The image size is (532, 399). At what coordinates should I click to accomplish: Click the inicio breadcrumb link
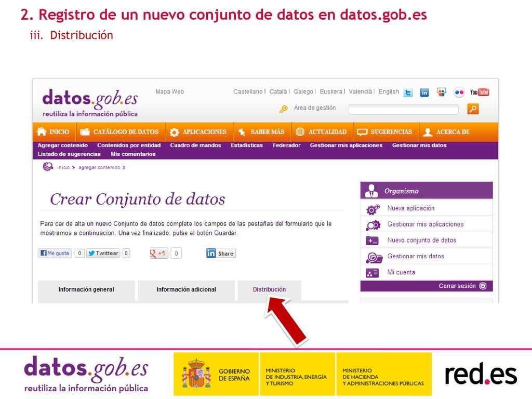63,167
